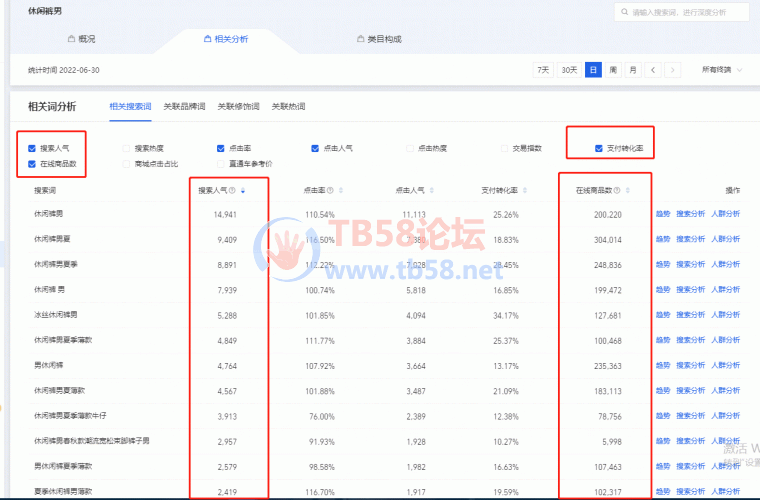This screenshot has height=500, width=760.
Task: Uncheck the 点击人气 checkbox
Action: click(x=315, y=148)
